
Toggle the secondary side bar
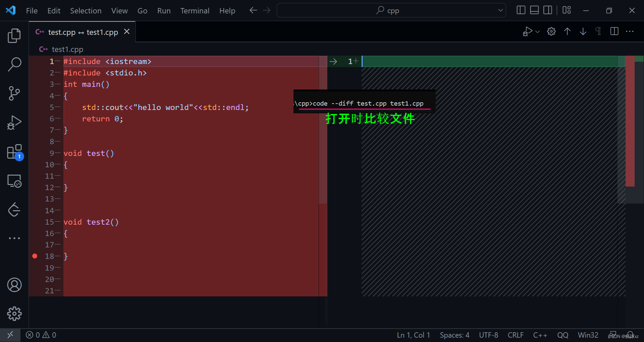(548, 10)
